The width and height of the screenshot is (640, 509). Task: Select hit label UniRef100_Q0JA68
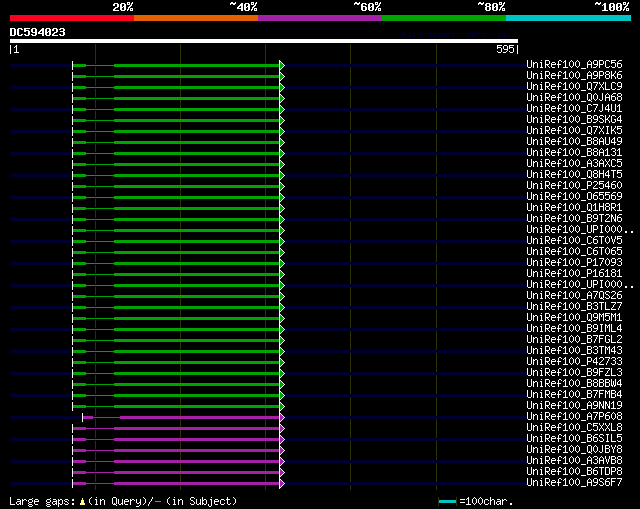point(574,97)
